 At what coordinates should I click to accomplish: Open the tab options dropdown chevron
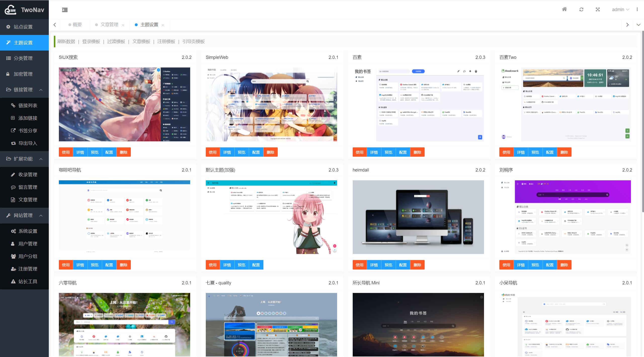coord(638,25)
